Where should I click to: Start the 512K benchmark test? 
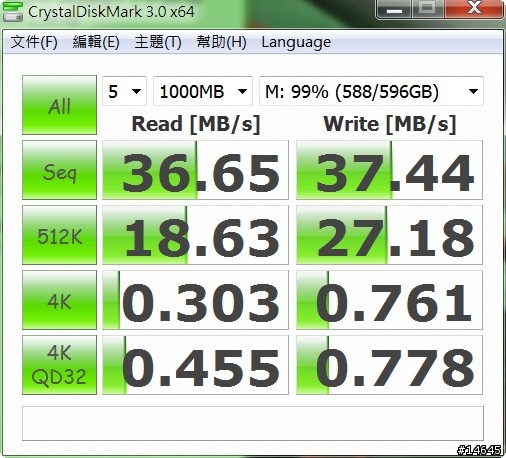pos(59,235)
